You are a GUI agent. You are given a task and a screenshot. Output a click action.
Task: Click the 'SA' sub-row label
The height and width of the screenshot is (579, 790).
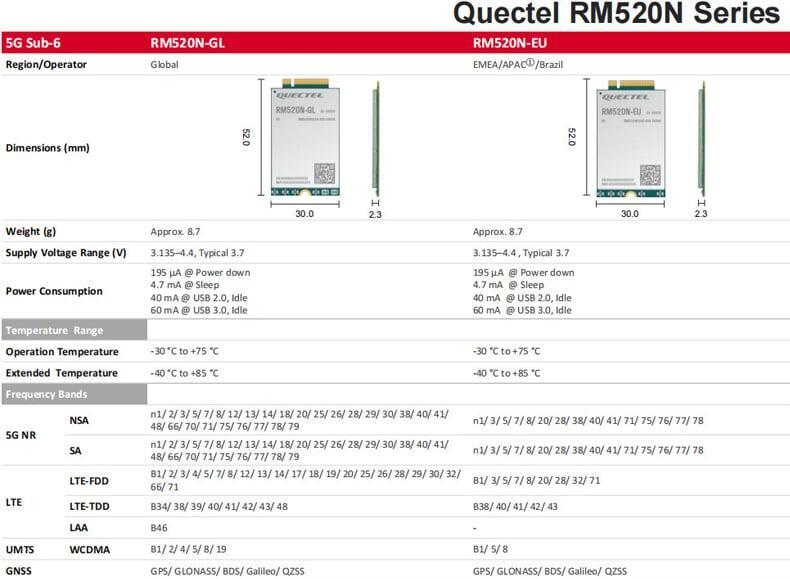point(76,451)
